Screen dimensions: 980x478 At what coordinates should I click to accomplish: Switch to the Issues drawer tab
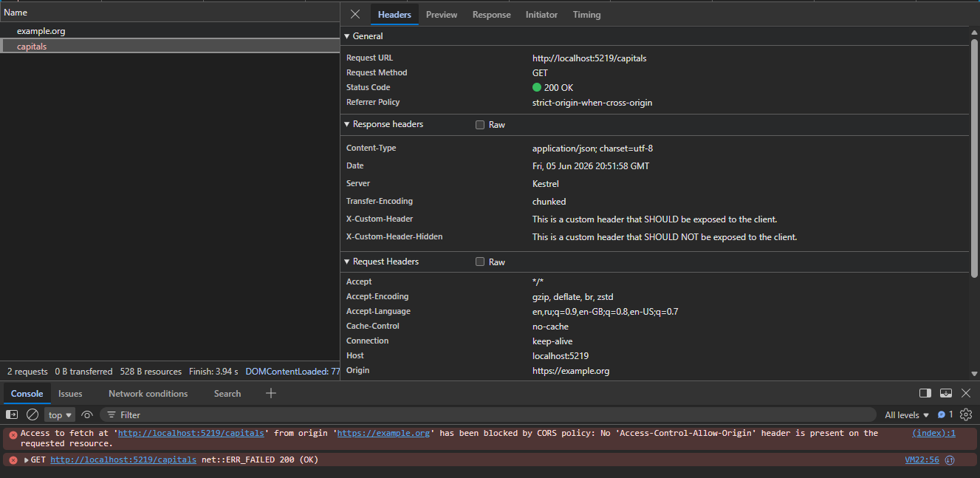tap(70, 393)
